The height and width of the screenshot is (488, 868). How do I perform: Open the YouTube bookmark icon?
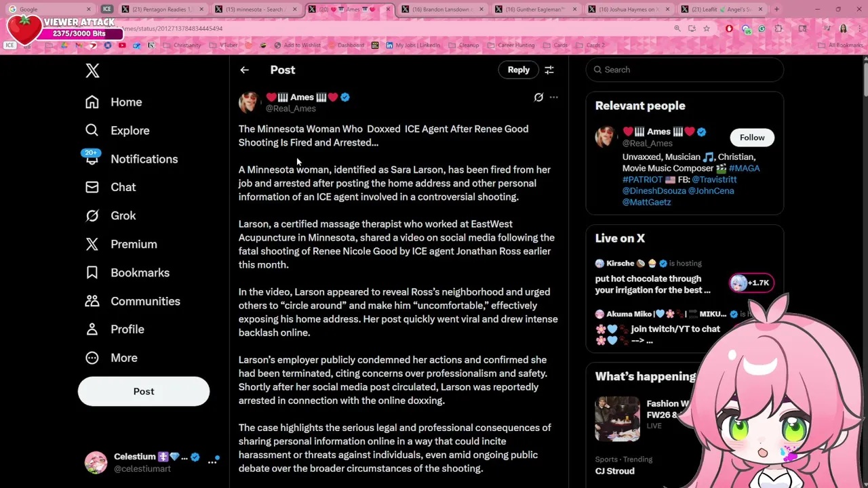pos(122,45)
